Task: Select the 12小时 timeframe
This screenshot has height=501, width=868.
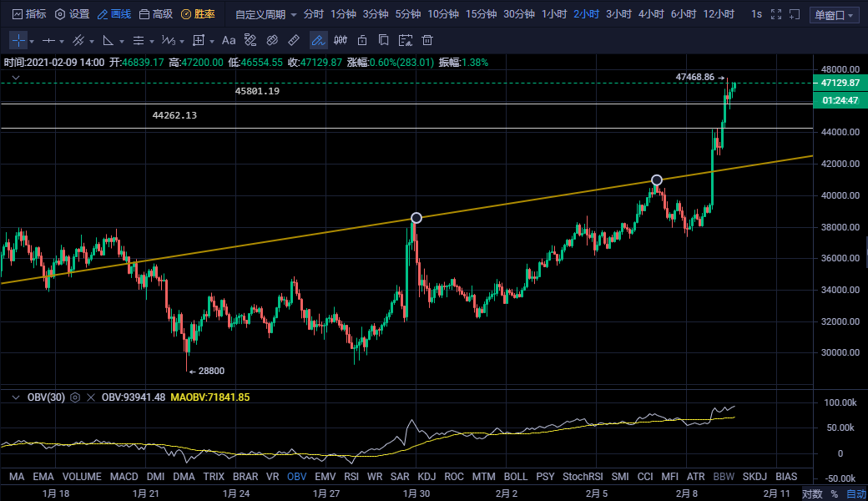Action: tap(719, 14)
